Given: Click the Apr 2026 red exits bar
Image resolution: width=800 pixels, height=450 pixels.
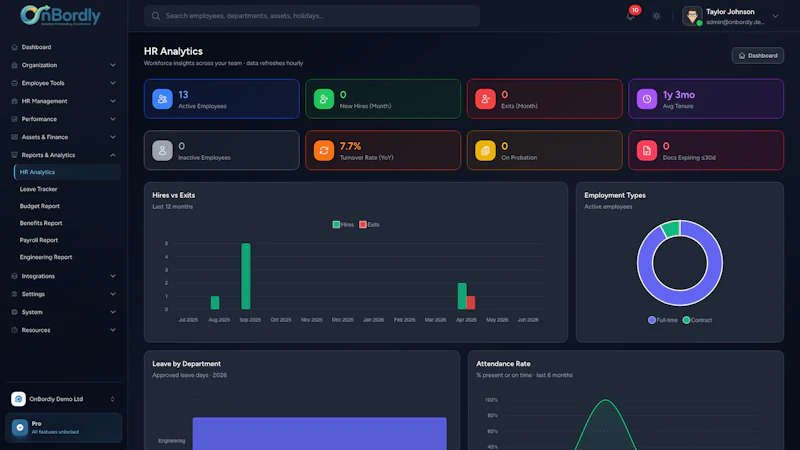Looking at the screenshot, I should tap(470, 303).
